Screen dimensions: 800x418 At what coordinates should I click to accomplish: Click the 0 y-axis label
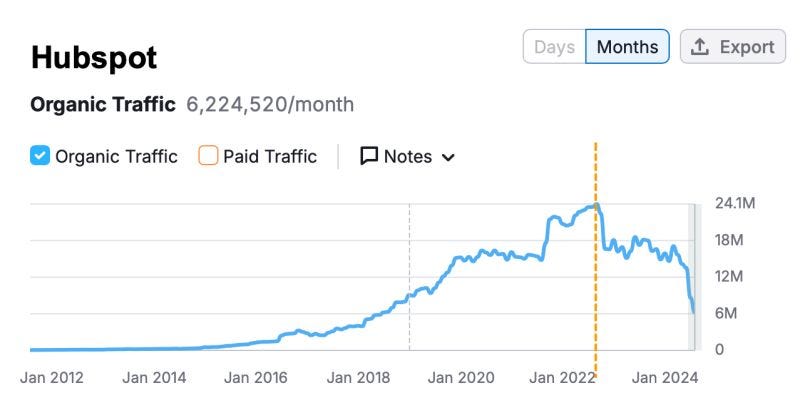pyautogui.click(x=719, y=350)
